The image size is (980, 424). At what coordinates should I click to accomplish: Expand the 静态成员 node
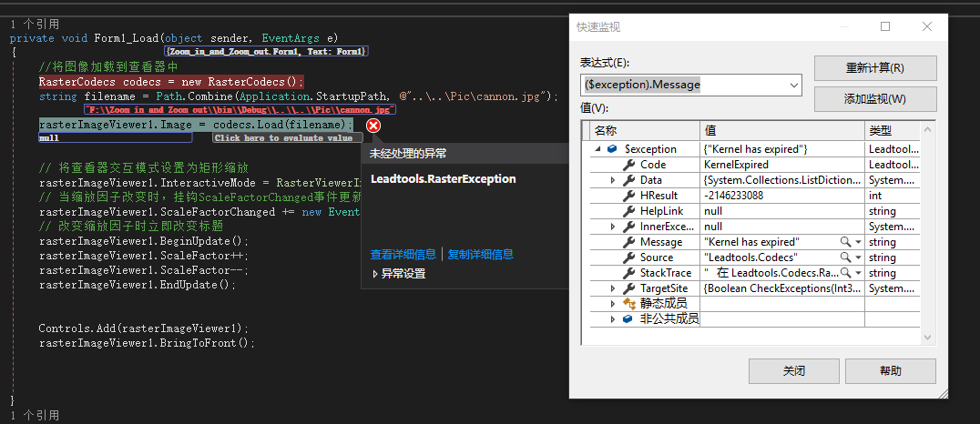pos(613,304)
